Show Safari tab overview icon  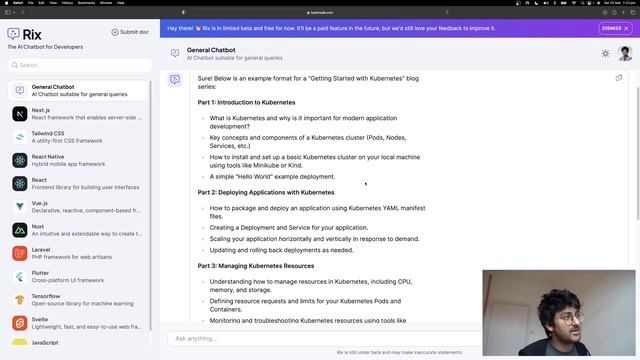pyautogui.click(x=633, y=13)
